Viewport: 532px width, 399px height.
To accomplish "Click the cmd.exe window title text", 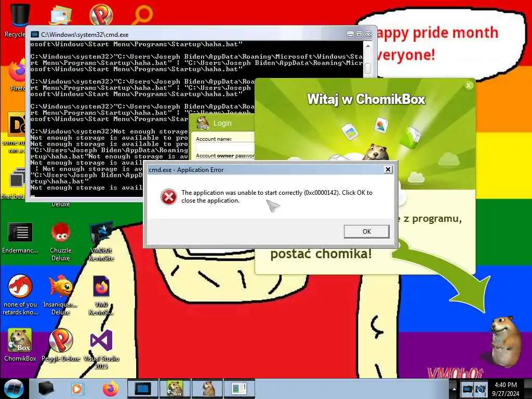I will coord(85,35).
